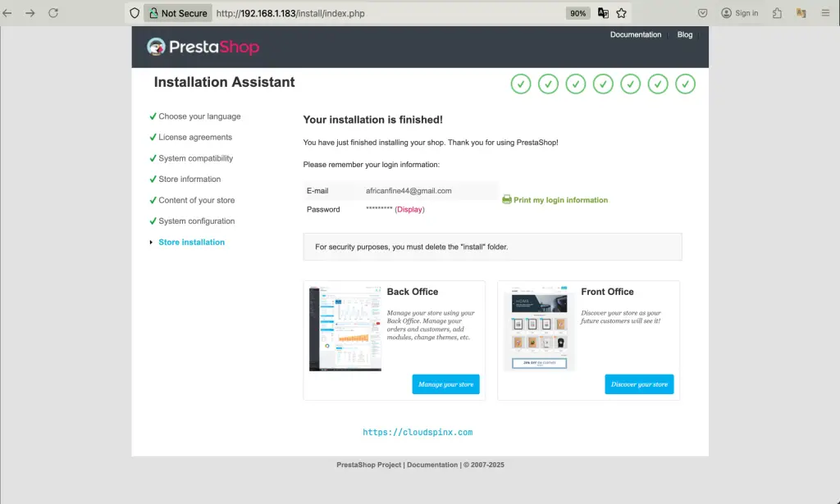
Task: Visit the cloudspinx.com link
Action: 418,432
